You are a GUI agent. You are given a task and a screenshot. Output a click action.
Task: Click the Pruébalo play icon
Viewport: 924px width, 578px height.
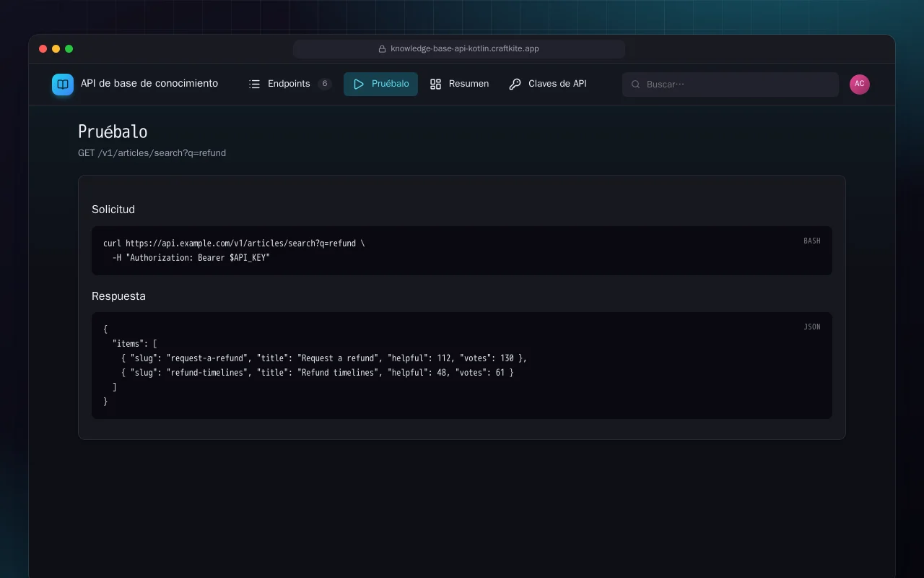[359, 84]
